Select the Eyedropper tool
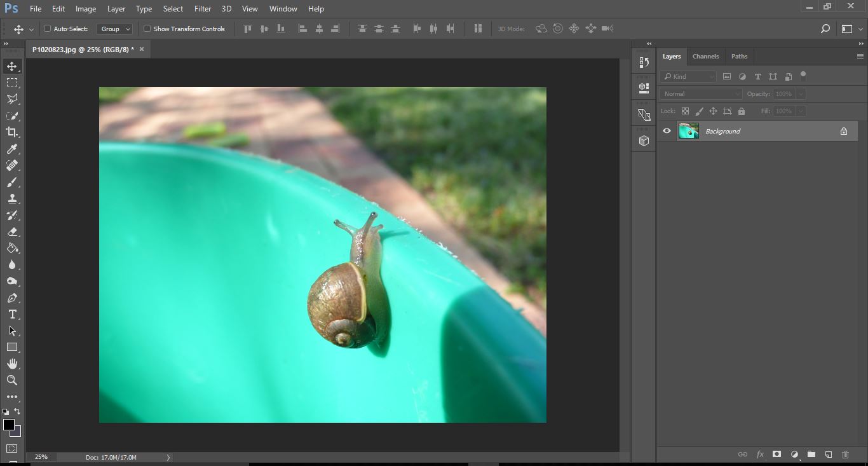Image resolution: width=868 pixels, height=466 pixels. pos(12,149)
